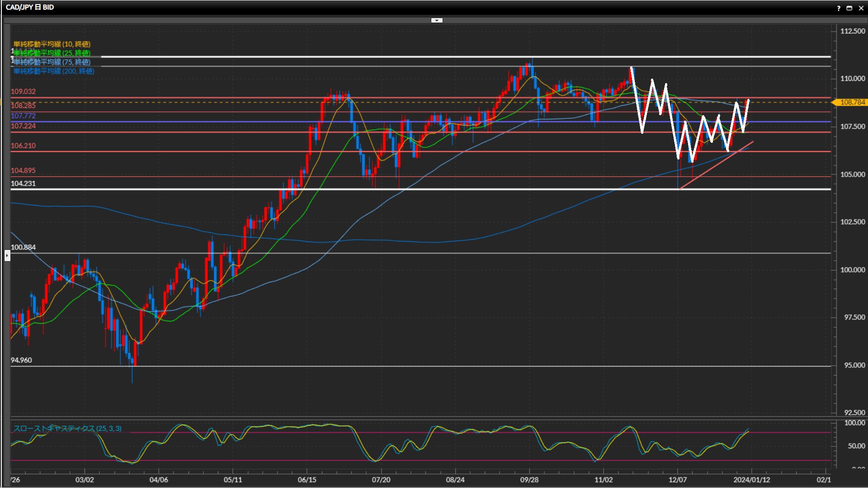Screen dimensions: 868x488
Task: Maximize the chart window with restore icon
Action: tap(849, 8)
